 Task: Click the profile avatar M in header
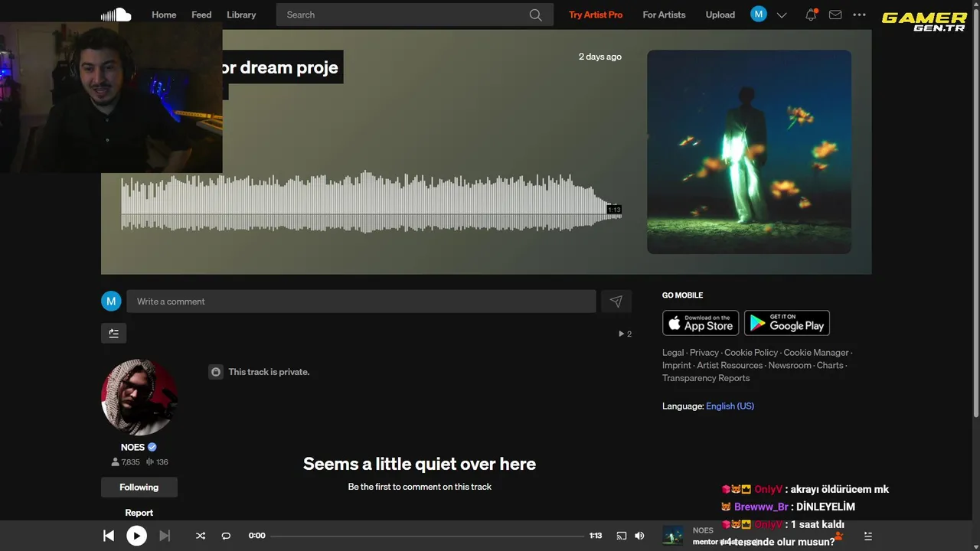(759, 14)
